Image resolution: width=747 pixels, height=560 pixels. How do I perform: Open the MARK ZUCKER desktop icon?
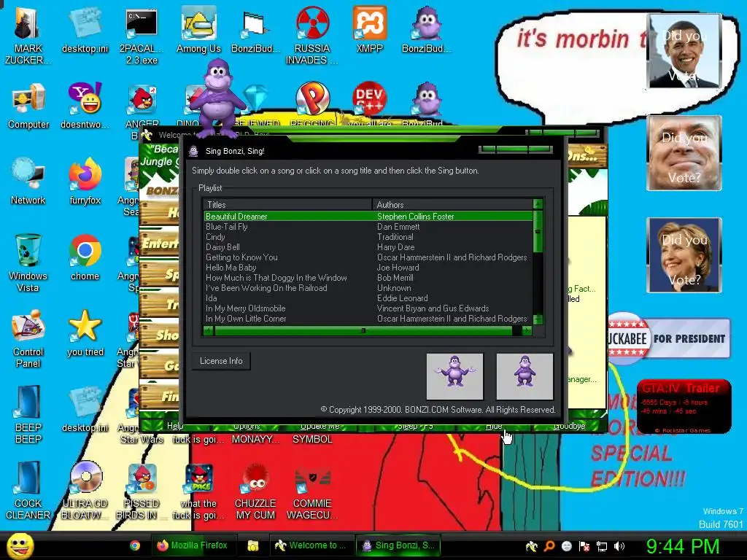(x=28, y=36)
